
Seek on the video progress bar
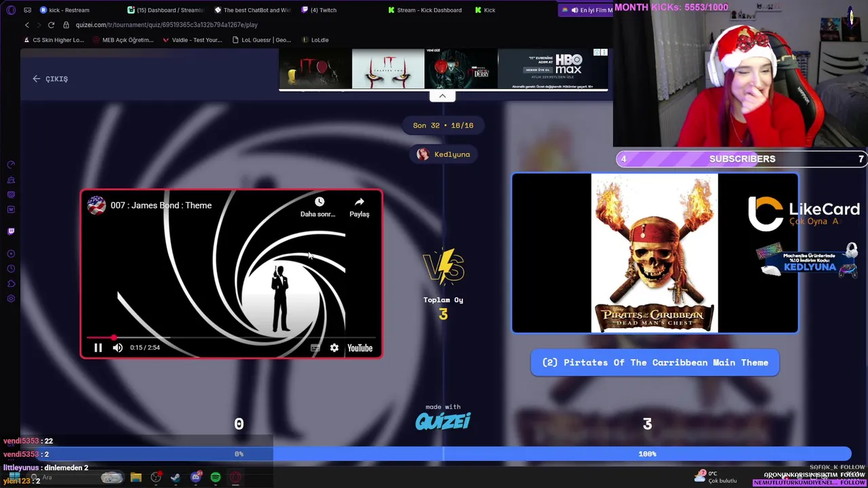tap(231, 337)
